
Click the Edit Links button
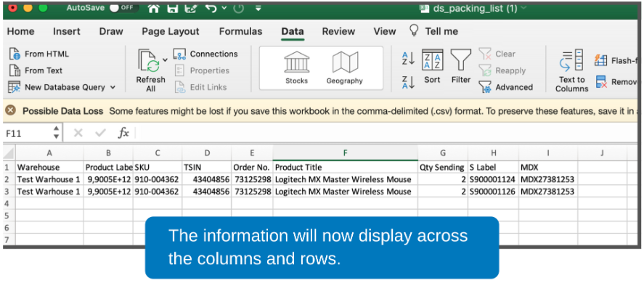pos(200,87)
